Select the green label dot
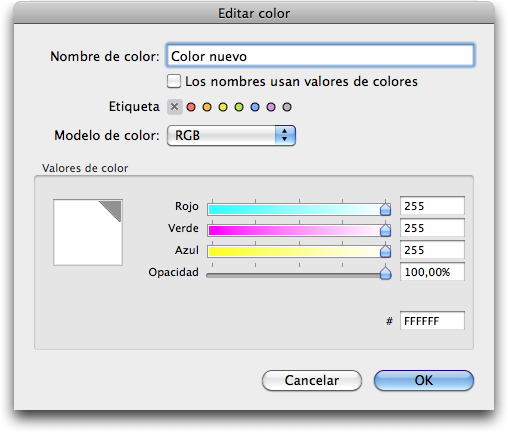The image size is (508, 433). point(239,107)
